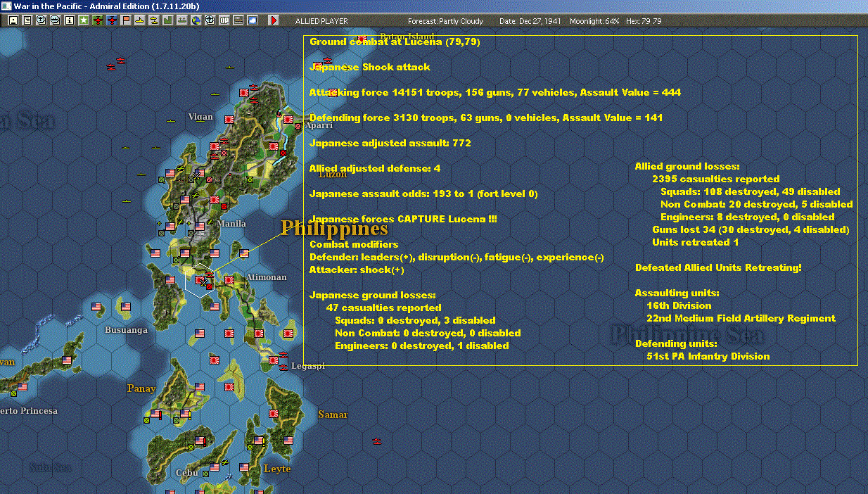Click the red plane on green icon

point(98,20)
